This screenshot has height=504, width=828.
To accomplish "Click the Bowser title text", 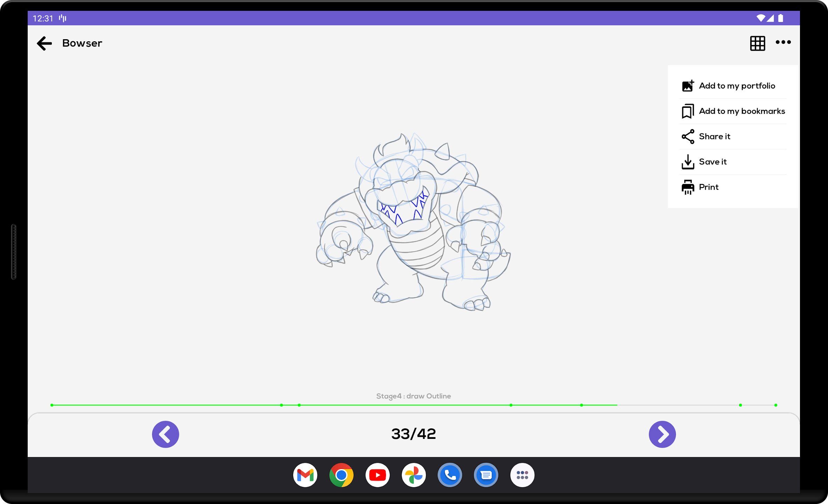I will [x=82, y=43].
